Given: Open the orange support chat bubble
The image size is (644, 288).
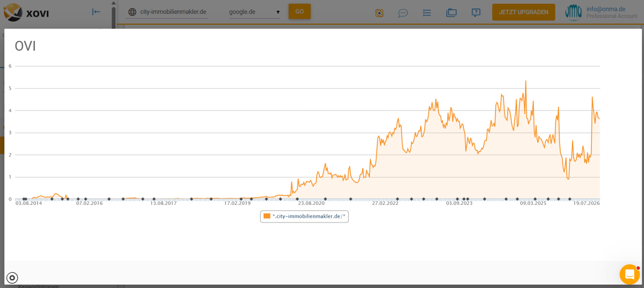Looking at the screenshot, I should (x=630, y=274).
